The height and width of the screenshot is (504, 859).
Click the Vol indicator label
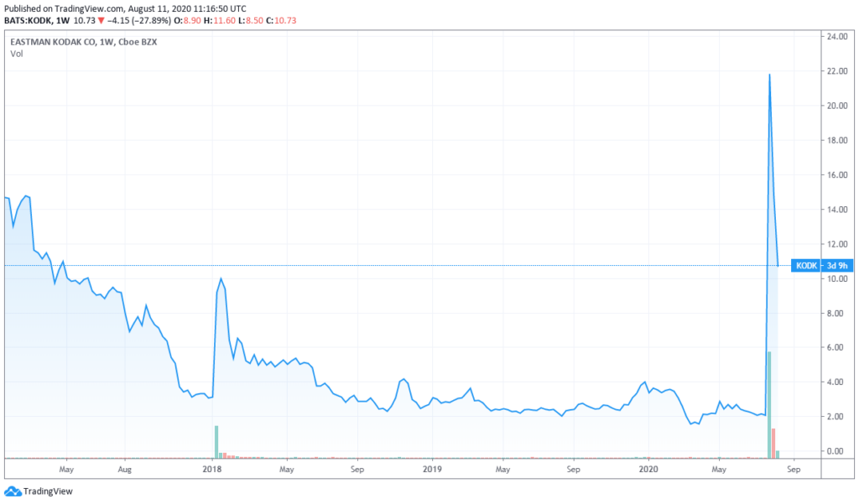17,54
